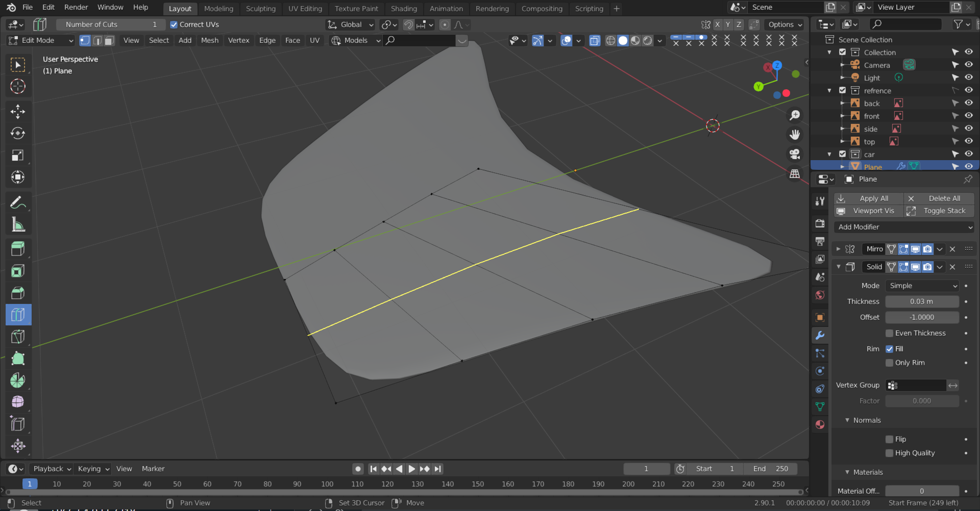Viewport: 980px width, 511px height.
Task: Collapse the refrence collection
Action: tap(829, 91)
